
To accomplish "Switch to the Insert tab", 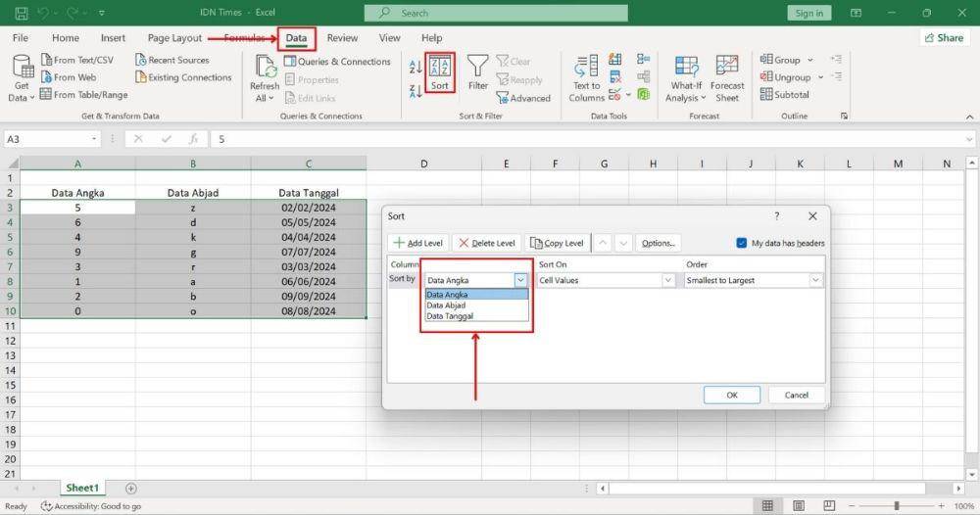I will [x=113, y=38].
